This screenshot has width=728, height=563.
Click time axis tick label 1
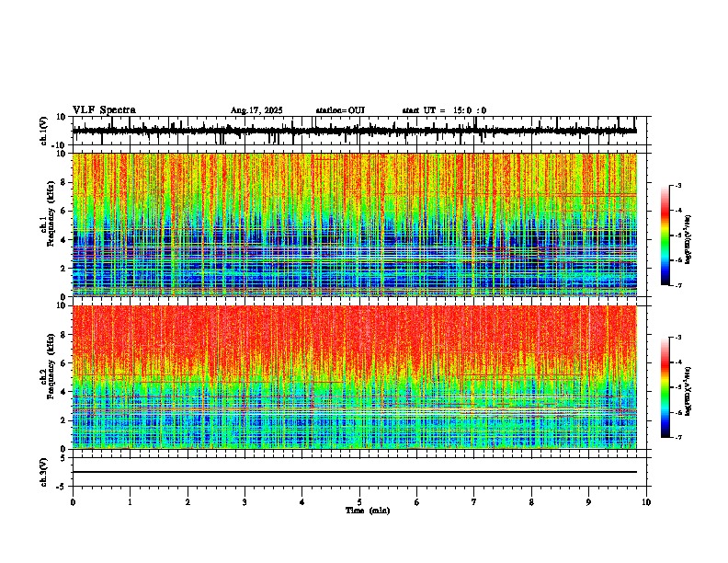tap(130, 502)
